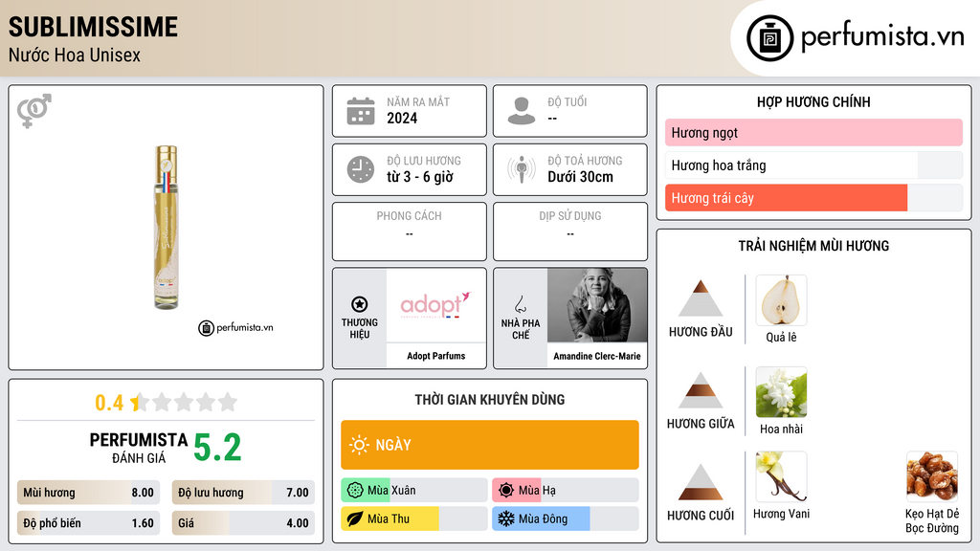
Task: Click the HƯƠNG ĐẦU label
Action: click(701, 332)
